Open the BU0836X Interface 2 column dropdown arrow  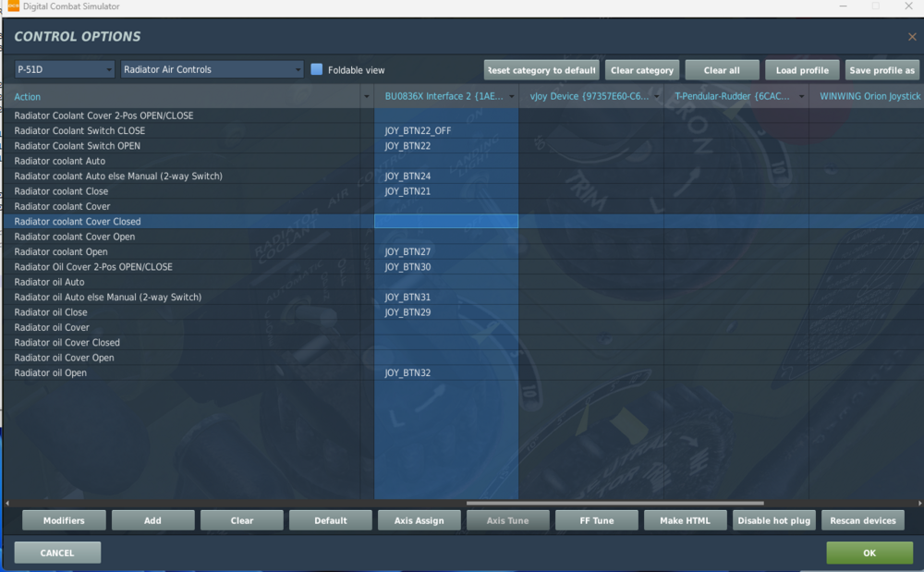(512, 97)
